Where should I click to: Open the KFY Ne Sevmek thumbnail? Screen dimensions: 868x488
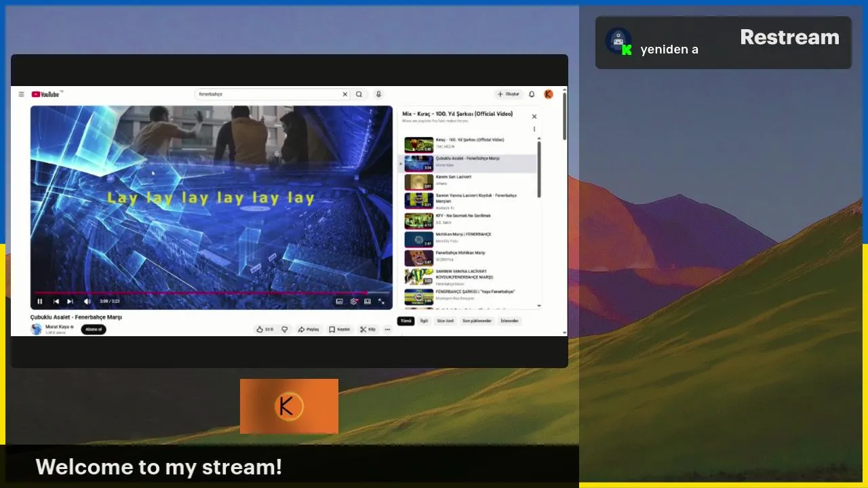(418, 221)
